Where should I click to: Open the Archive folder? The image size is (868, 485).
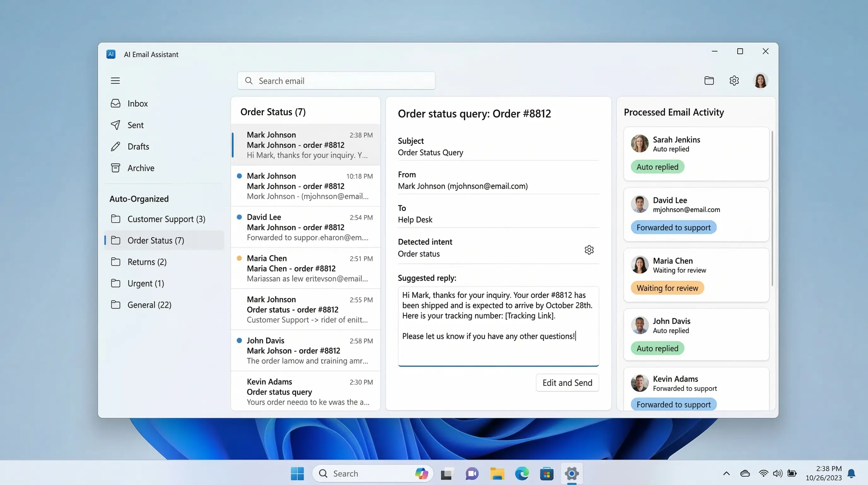pyautogui.click(x=141, y=168)
